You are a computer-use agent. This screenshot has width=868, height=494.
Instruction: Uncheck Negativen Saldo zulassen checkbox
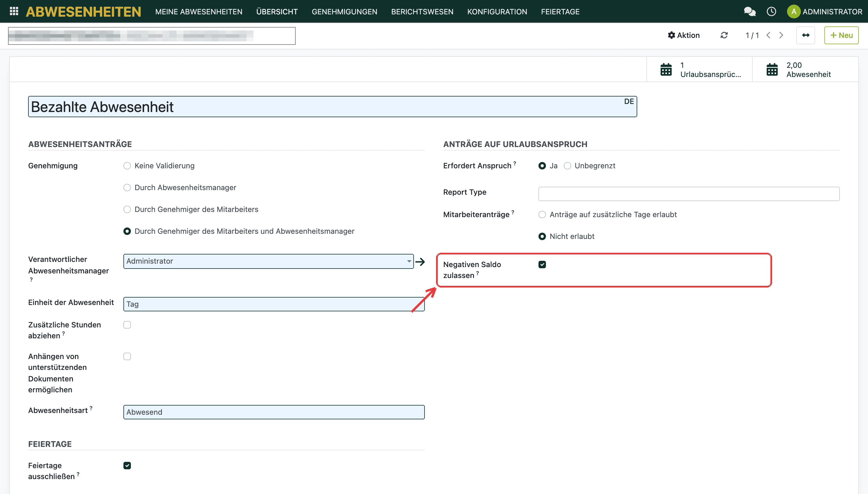tap(542, 265)
